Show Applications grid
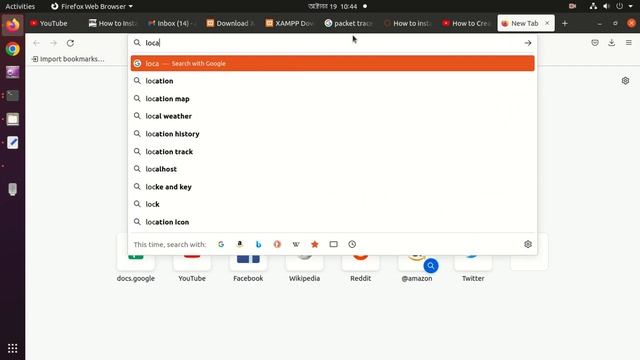 tap(13, 348)
